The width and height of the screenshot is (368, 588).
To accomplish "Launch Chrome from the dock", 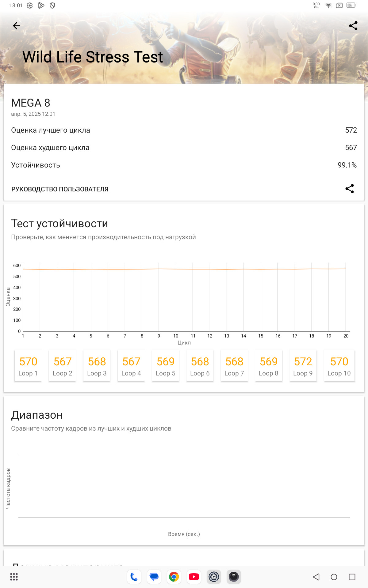I will pos(174,577).
